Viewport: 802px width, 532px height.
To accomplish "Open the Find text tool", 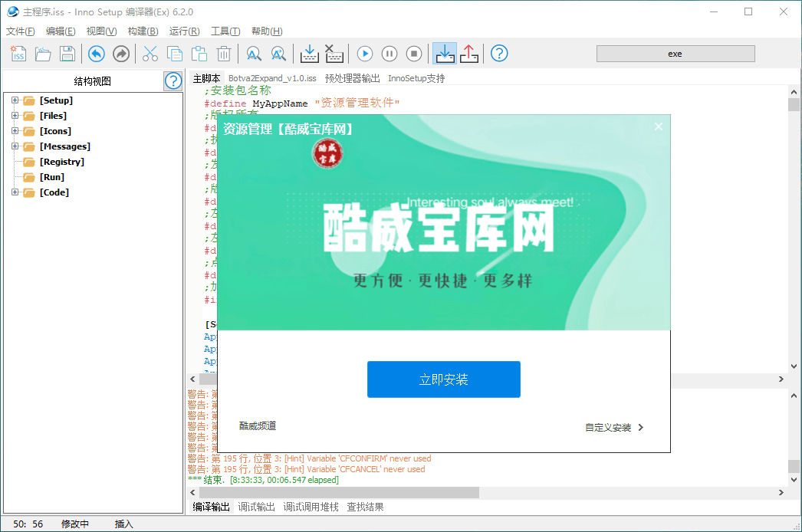I will point(254,54).
